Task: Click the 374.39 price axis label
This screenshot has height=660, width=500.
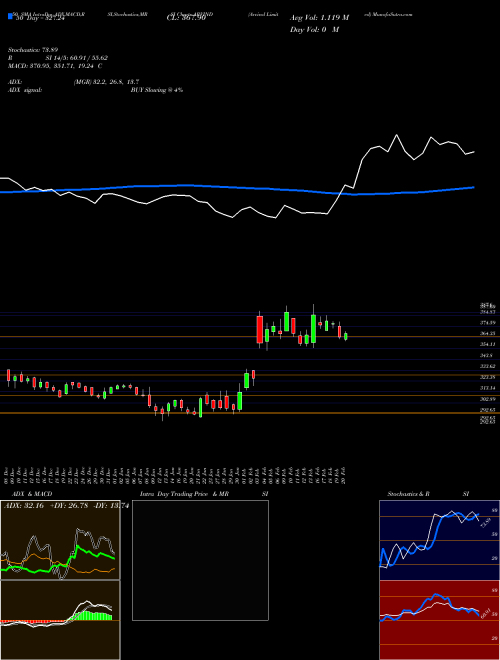Action: click(489, 322)
